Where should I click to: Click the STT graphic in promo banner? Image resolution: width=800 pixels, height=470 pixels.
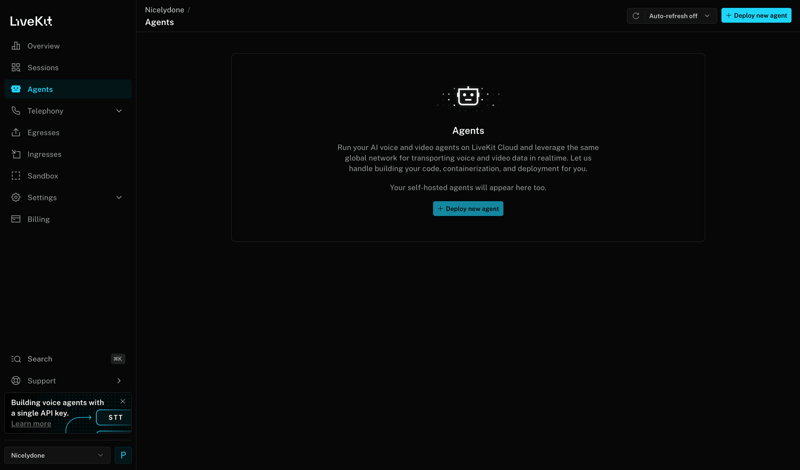(x=114, y=417)
